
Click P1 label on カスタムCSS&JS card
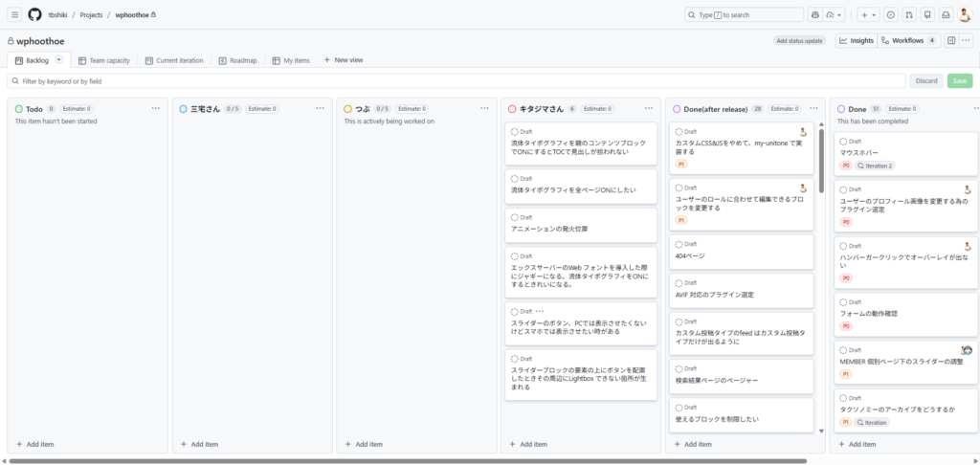(681, 165)
